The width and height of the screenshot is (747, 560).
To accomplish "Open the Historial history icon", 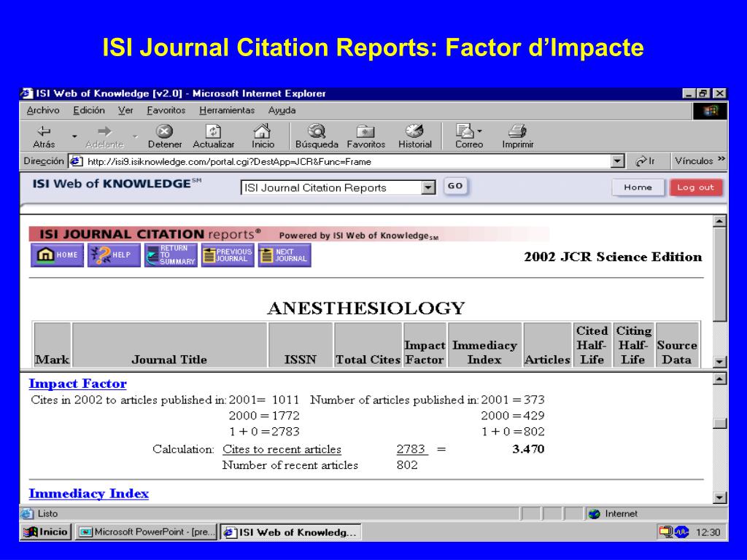I will tap(414, 131).
